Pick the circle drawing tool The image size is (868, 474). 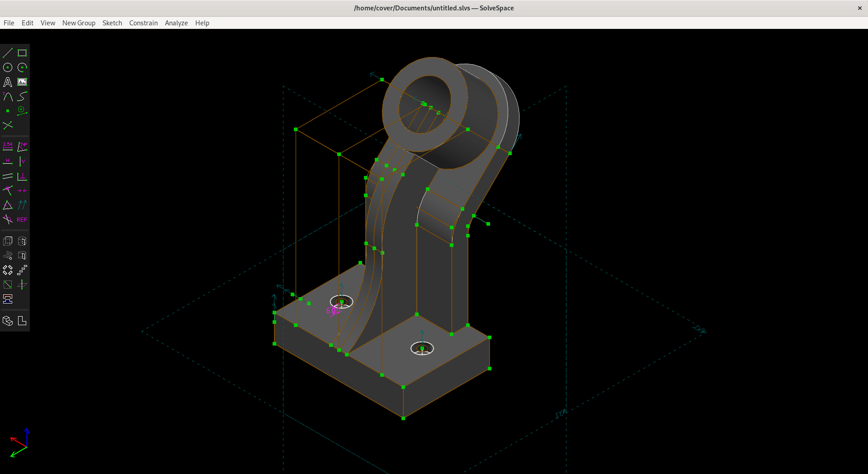[x=8, y=68]
